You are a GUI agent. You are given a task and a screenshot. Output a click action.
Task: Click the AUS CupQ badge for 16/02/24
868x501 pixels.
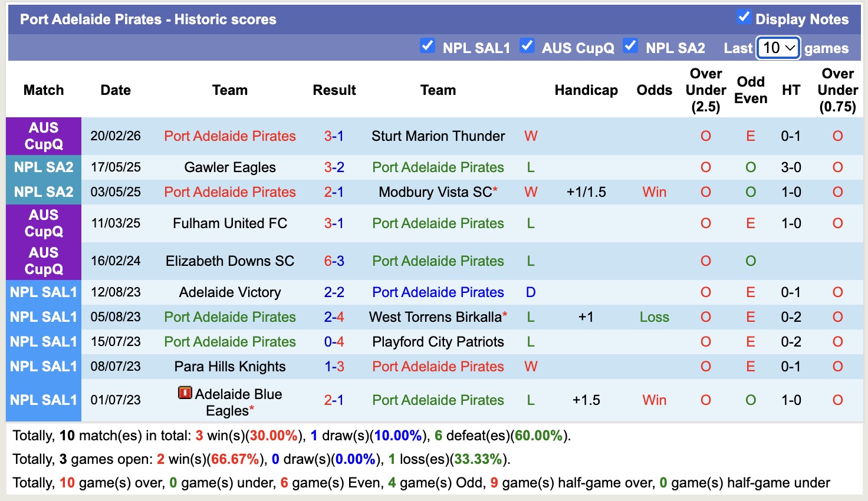43,261
